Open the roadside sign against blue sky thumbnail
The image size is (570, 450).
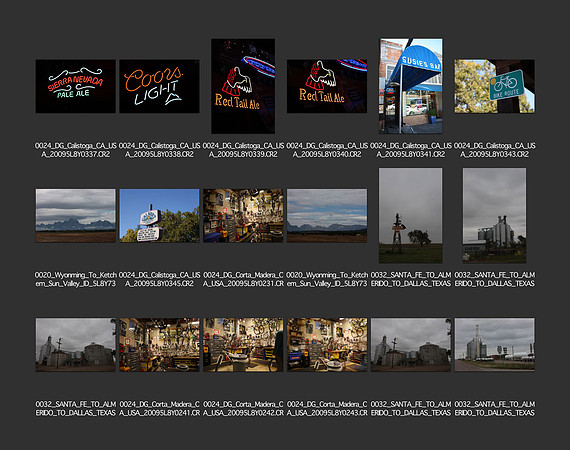click(159, 216)
